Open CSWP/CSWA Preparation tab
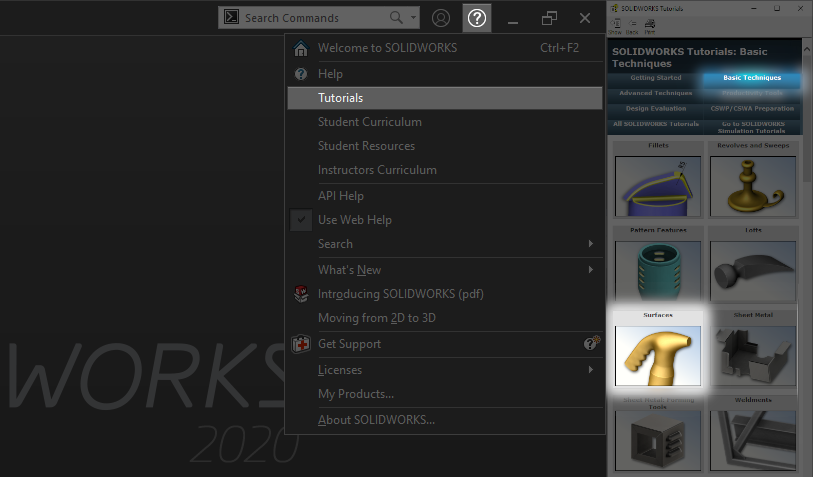 click(752, 109)
